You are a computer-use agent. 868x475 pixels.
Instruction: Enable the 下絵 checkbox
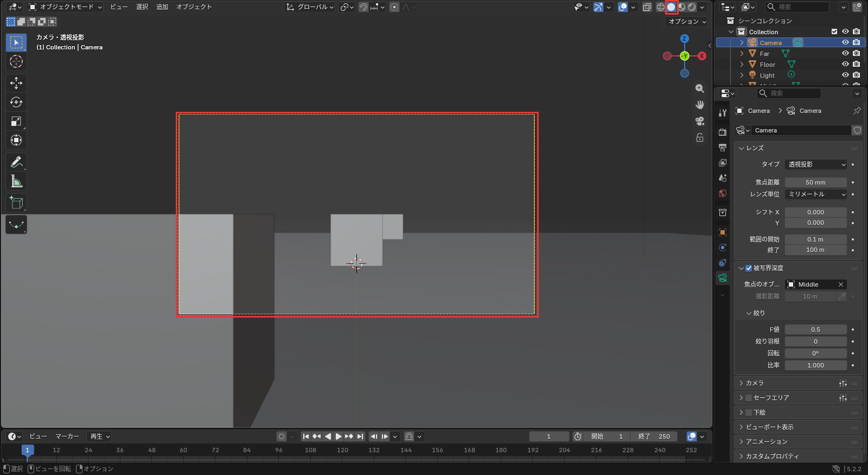749,413
